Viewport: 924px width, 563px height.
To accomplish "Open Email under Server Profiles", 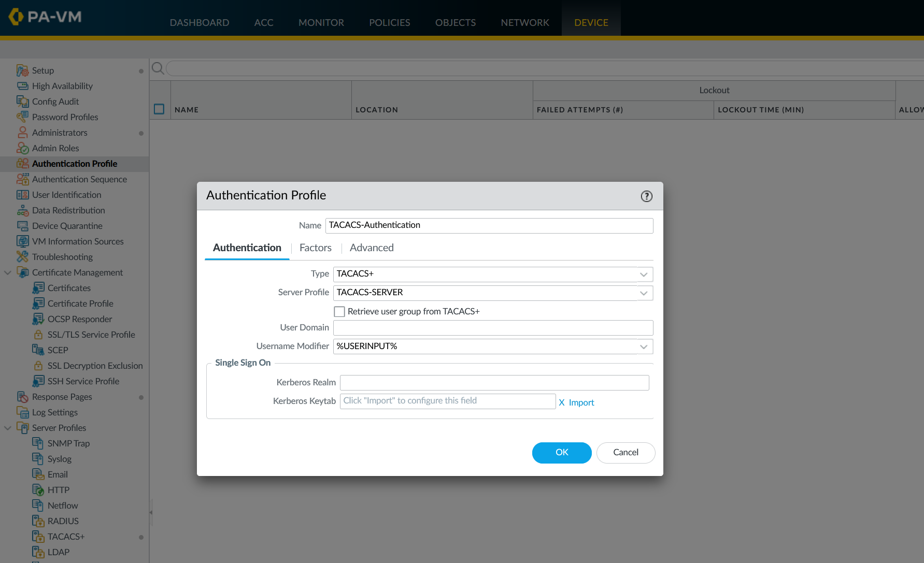I will [x=58, y=474].
